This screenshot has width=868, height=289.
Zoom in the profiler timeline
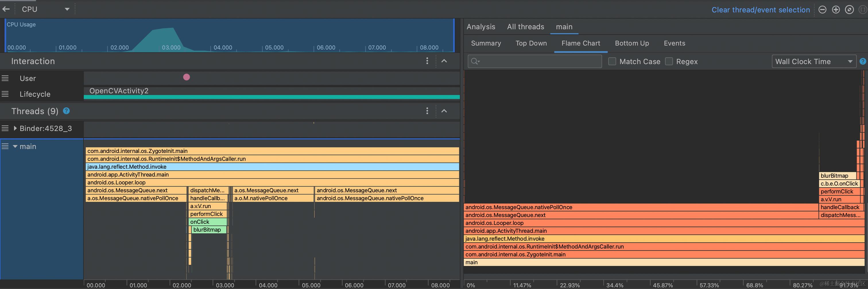pyautogui.click(x=836, y=10)
